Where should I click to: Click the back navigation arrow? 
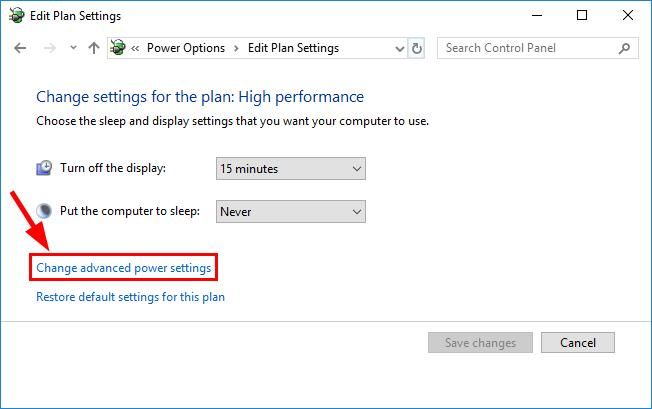point(20,48)
